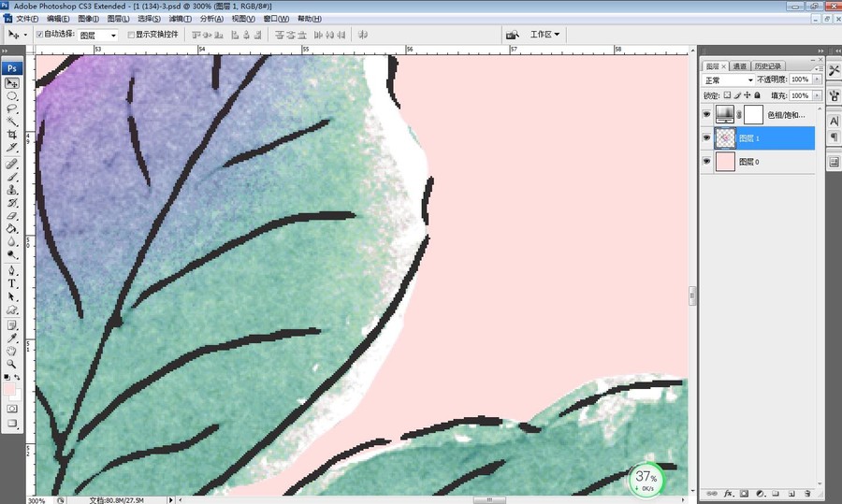
Task: Toggle lock transparent pixels
Action: point(727,95)
